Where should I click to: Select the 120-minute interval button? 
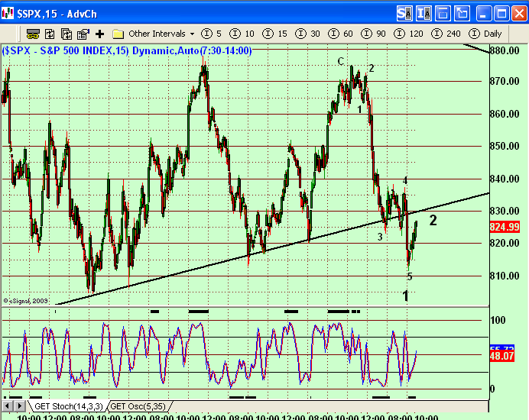(408, 34)
